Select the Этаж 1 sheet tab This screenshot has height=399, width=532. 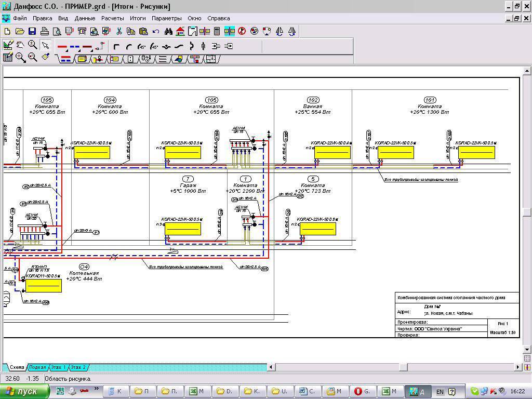58,367
